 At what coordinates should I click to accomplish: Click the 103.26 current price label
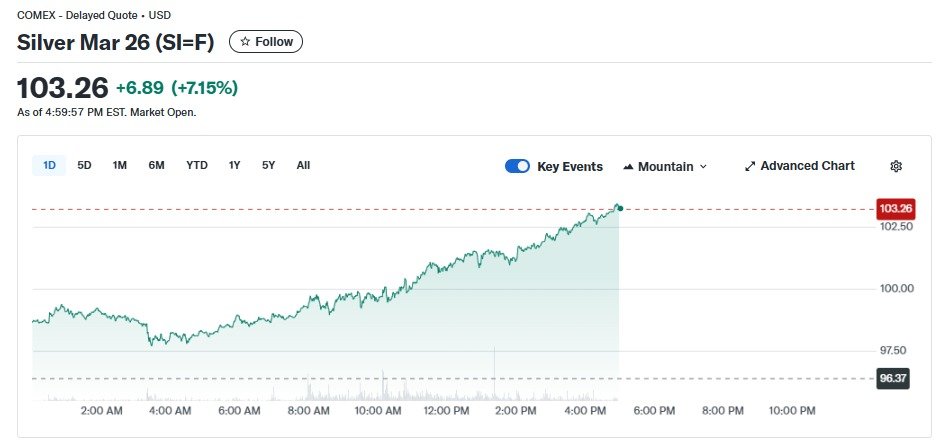(x=895, y=209)
